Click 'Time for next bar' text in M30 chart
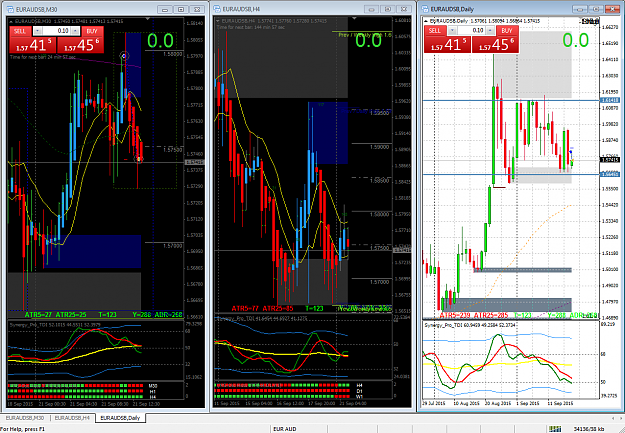This screenshot has width=625, height=433. [43, 57]
